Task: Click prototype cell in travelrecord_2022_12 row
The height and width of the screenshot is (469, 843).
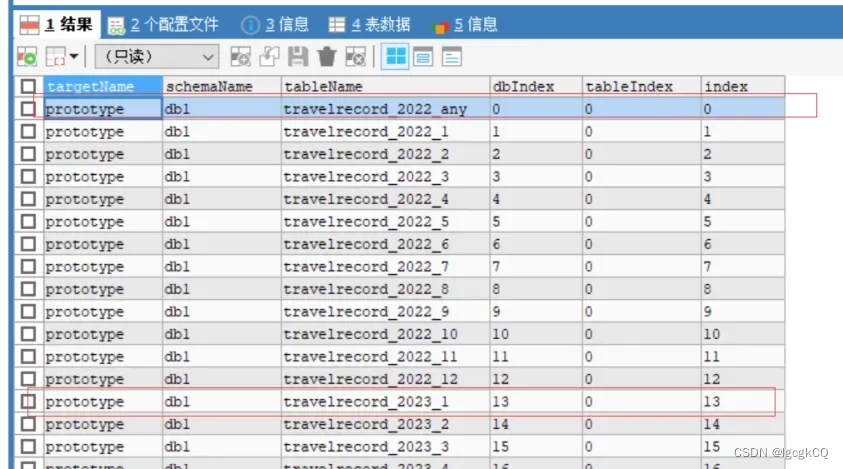Action: pos(103,379)
